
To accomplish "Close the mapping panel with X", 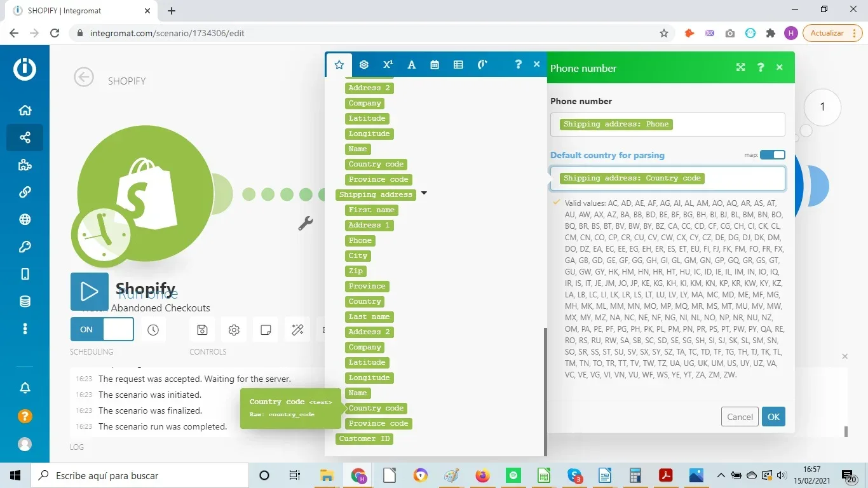I will [x=536, y=64].
